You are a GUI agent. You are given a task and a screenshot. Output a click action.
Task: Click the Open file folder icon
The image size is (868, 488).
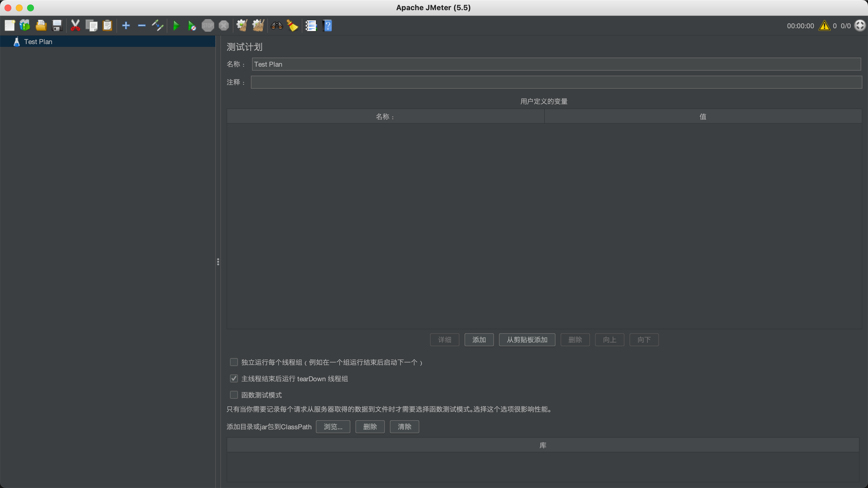coord(41,26)
